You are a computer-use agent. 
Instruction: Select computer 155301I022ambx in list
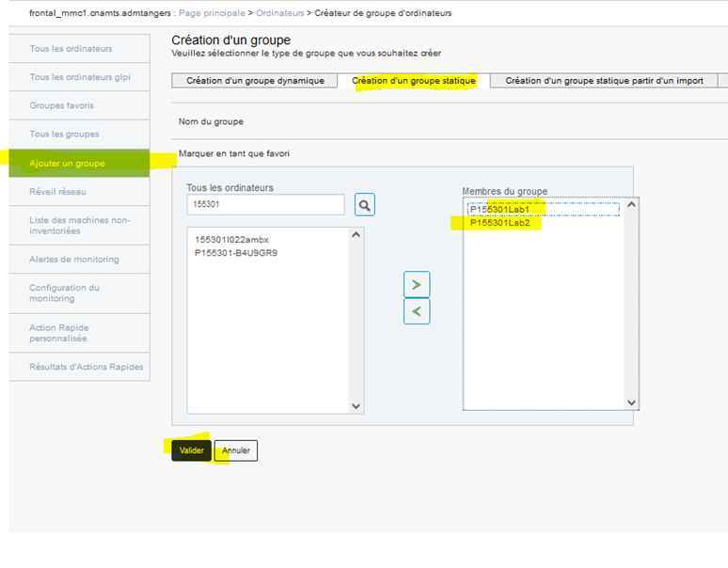(231, 240)
